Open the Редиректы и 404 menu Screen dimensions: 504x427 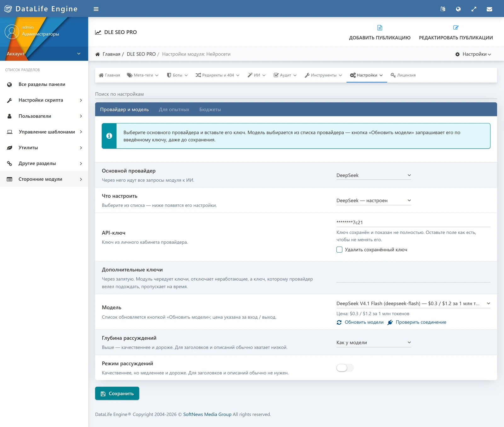[x=217, y=75]
